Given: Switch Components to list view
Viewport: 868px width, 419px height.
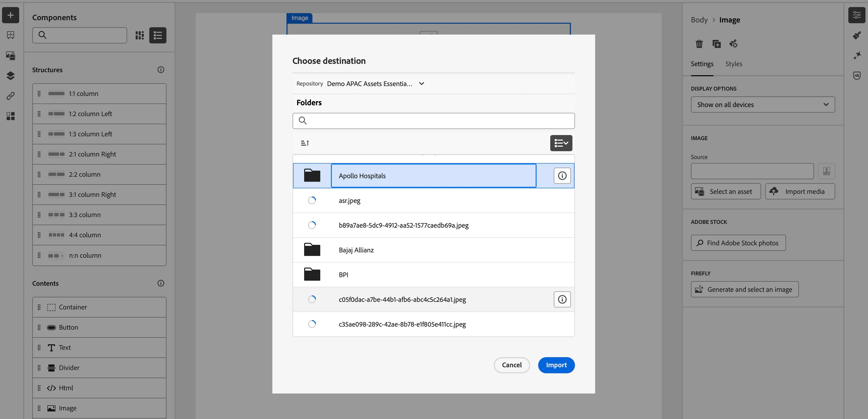Looking at the screenshot, I should click(158, 35).
